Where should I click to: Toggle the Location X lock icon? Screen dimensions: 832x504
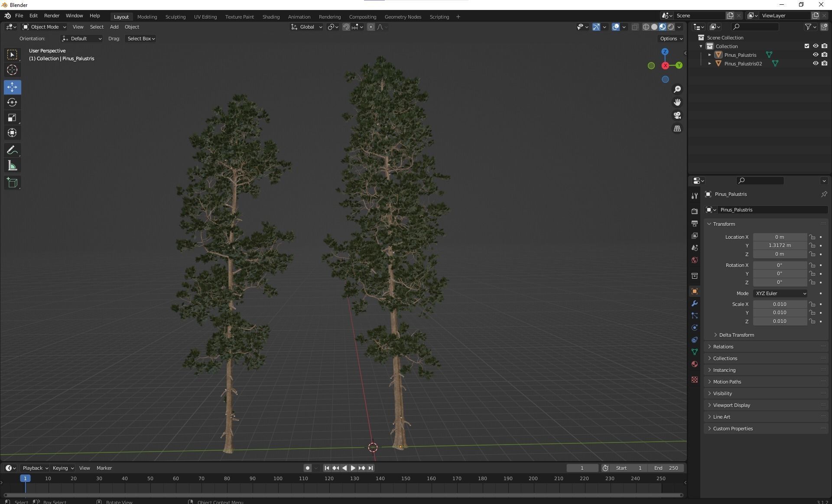[x=812, y=237]
